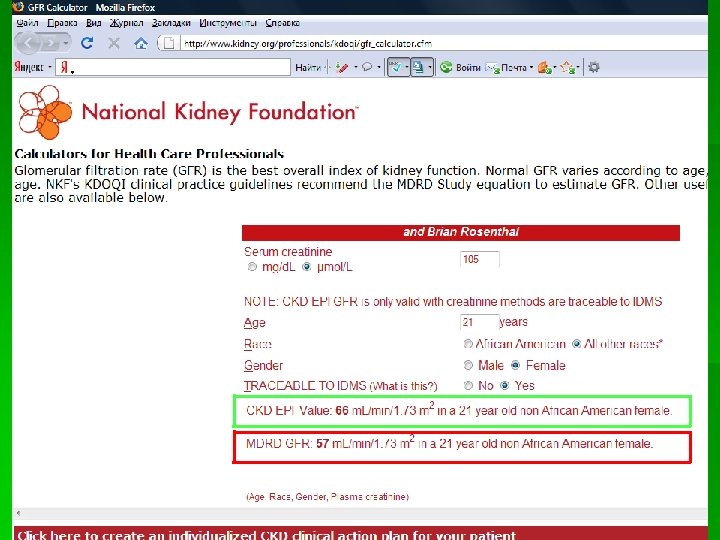Click the National Kidney Foundation logo
The image size is (720, 540).
point(188,112)
